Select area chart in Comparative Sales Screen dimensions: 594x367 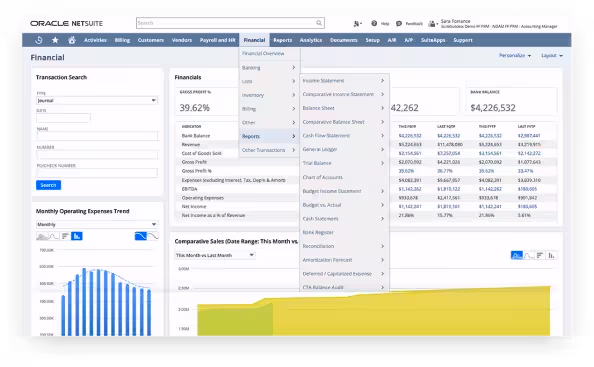pos(517,256)
